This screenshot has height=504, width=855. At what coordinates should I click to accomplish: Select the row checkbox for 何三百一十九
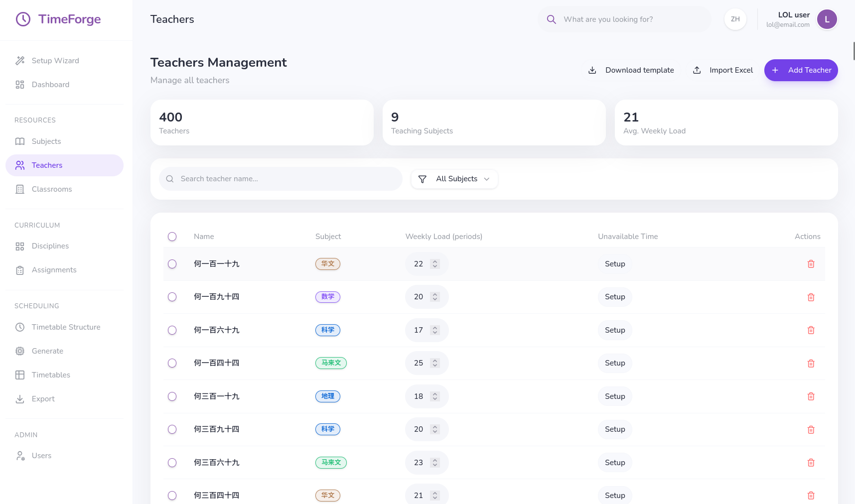click(x=172, y=396)
